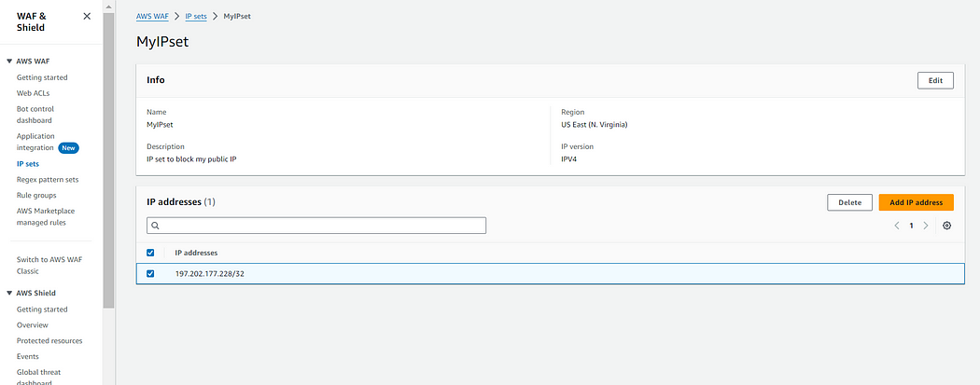Click the search magnifier icon
This screenshot has height=385, width=980.
[156, 226]
